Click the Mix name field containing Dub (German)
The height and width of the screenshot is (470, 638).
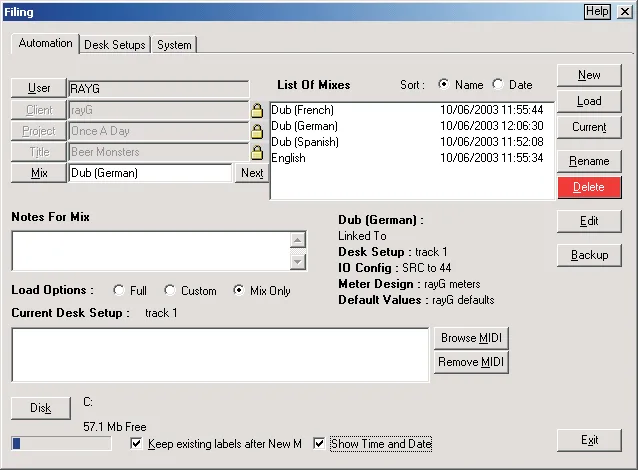pyautogui.click(x=150, y=173)
